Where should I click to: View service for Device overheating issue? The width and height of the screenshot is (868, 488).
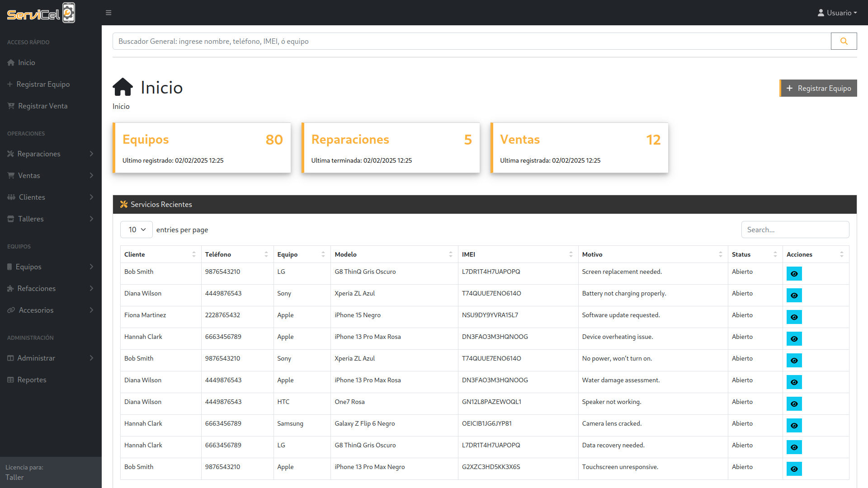pyautogui.click(x=794, y=339)
